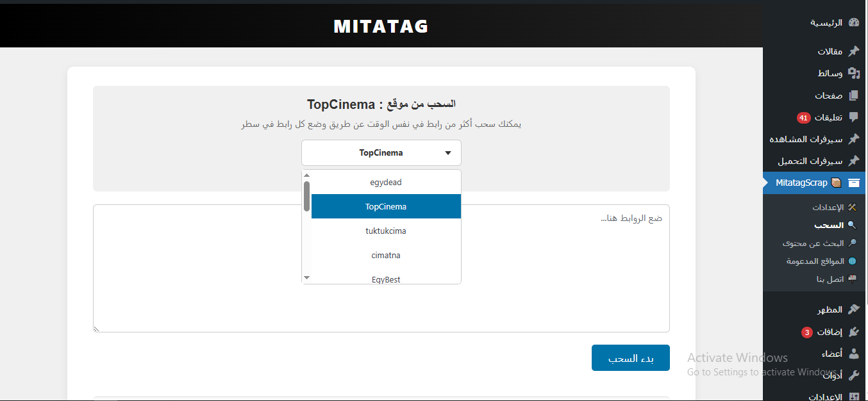The height and width of the screenshot is (401, 868).
Task: Choose tuktukcima in the site list
Action: [386, 231]
